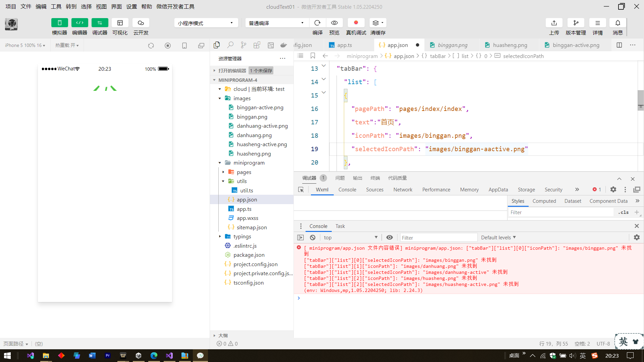Click the split editor icon
Viewport: 644px width, 362px height.
tap(619, 45)
